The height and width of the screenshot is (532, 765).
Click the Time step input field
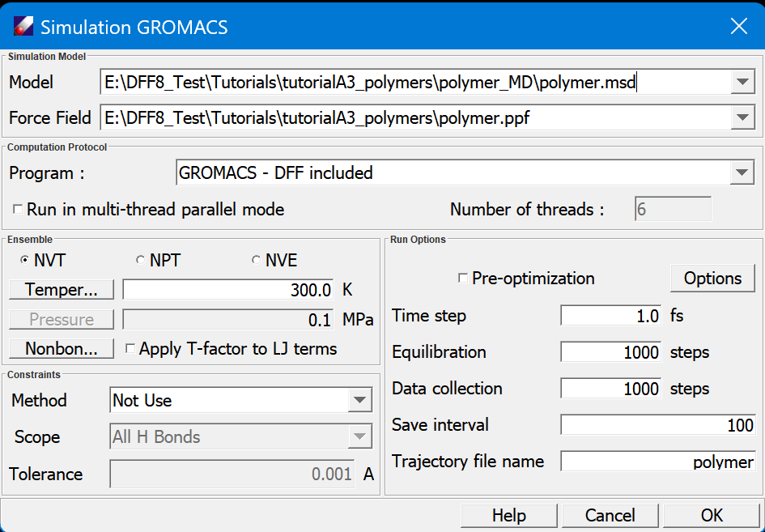[x=611, y=316]
